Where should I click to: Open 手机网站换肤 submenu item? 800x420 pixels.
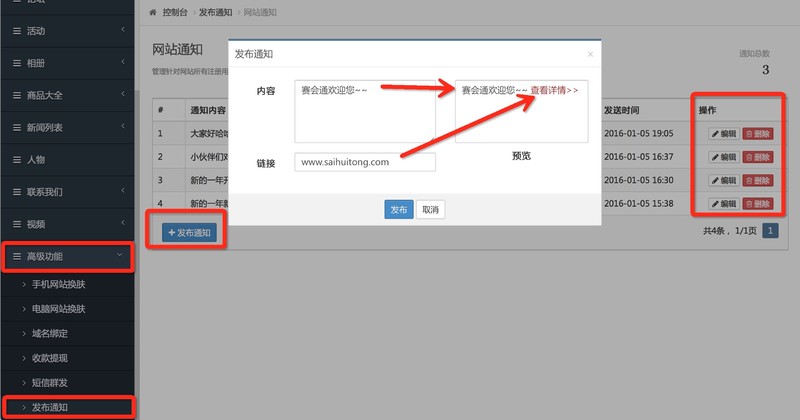pos(67,284)
